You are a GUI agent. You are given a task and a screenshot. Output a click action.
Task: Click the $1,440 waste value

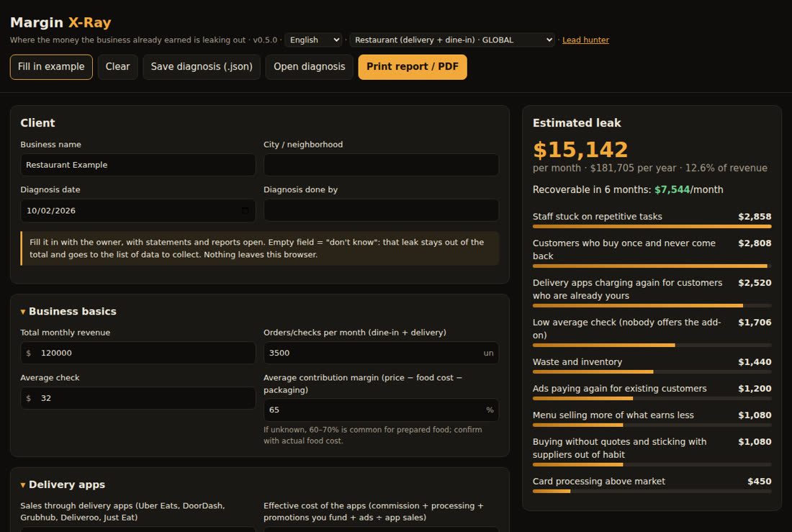coord(755,362)
